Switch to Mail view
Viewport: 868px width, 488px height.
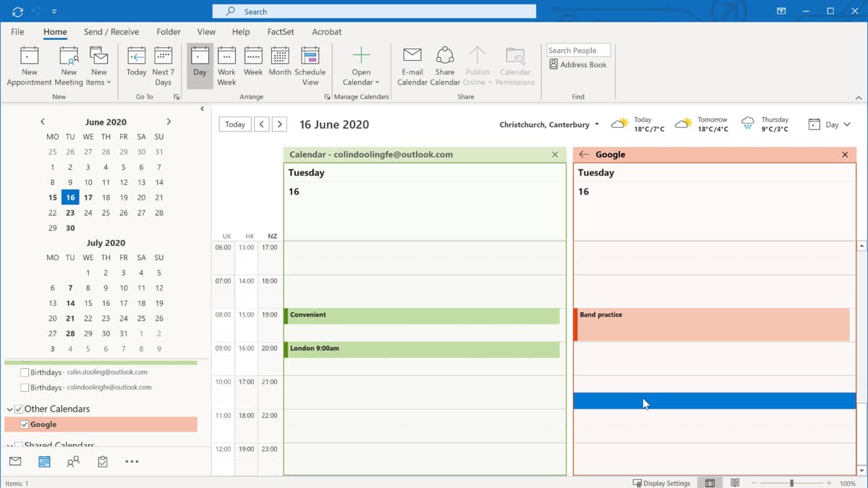coord(15,461)
